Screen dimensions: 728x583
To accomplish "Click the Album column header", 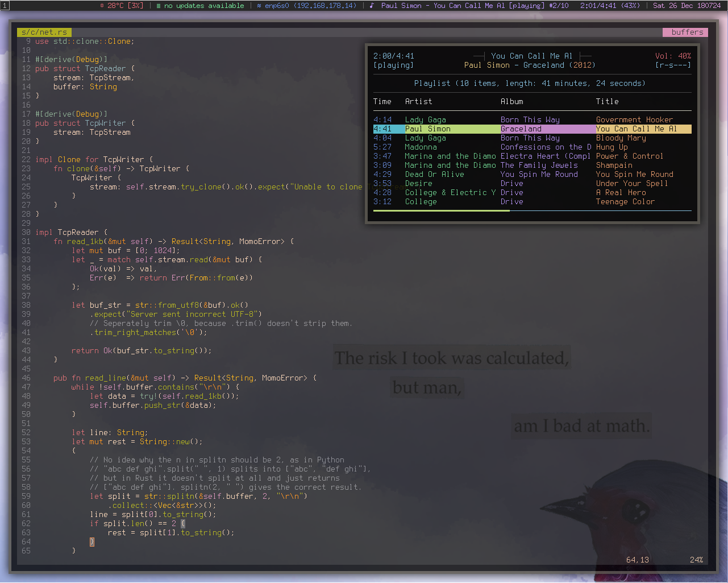I will pos(511,101).
